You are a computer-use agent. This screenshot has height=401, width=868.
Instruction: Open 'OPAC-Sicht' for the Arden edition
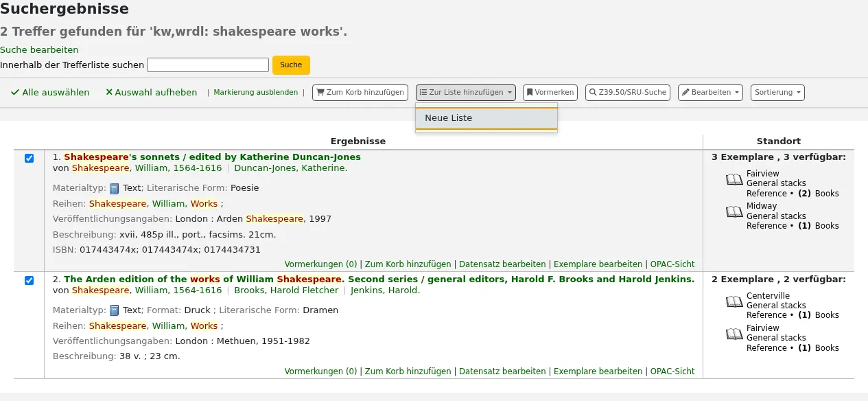pyautogui.click(x=672, y=371)
